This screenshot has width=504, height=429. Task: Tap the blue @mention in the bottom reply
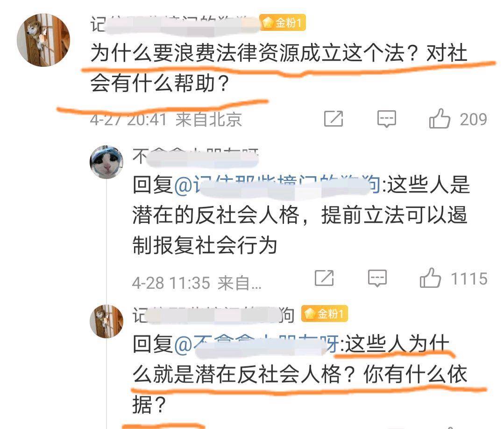[x=256, y=344]
